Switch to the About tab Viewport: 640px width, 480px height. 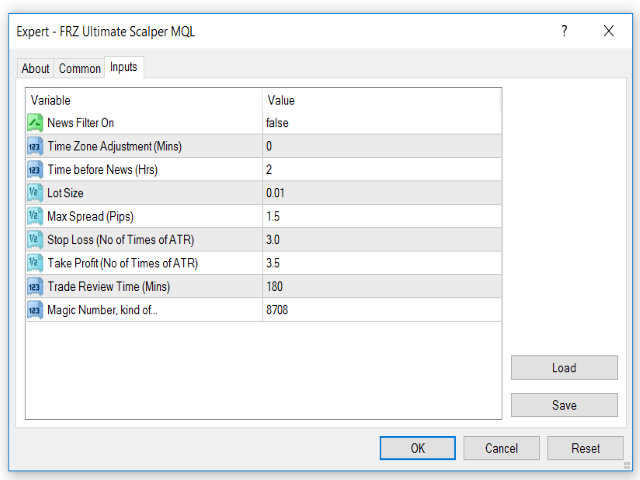(36, 69)
